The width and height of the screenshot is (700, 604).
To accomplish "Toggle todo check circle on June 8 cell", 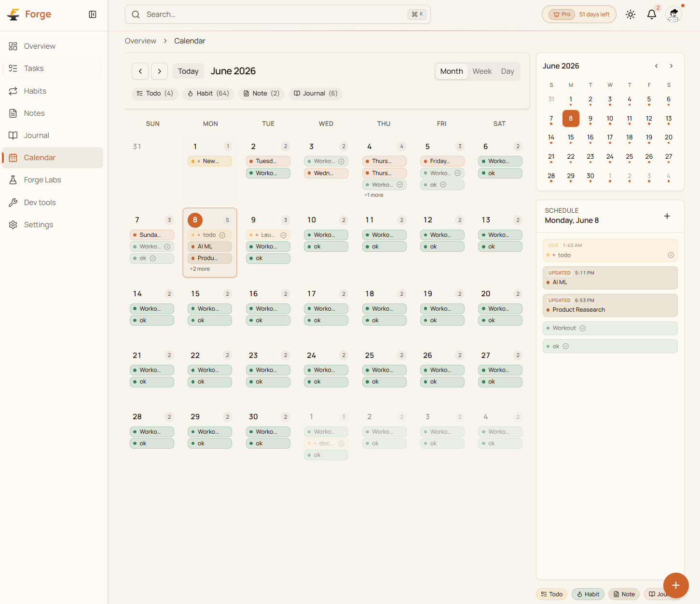I will pyautogui.click(x=222, y=235).
